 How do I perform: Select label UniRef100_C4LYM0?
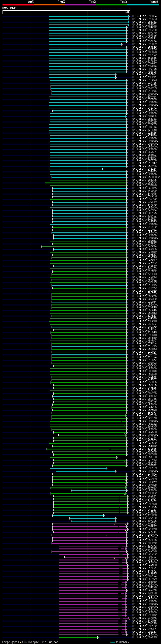pos(144,538)
